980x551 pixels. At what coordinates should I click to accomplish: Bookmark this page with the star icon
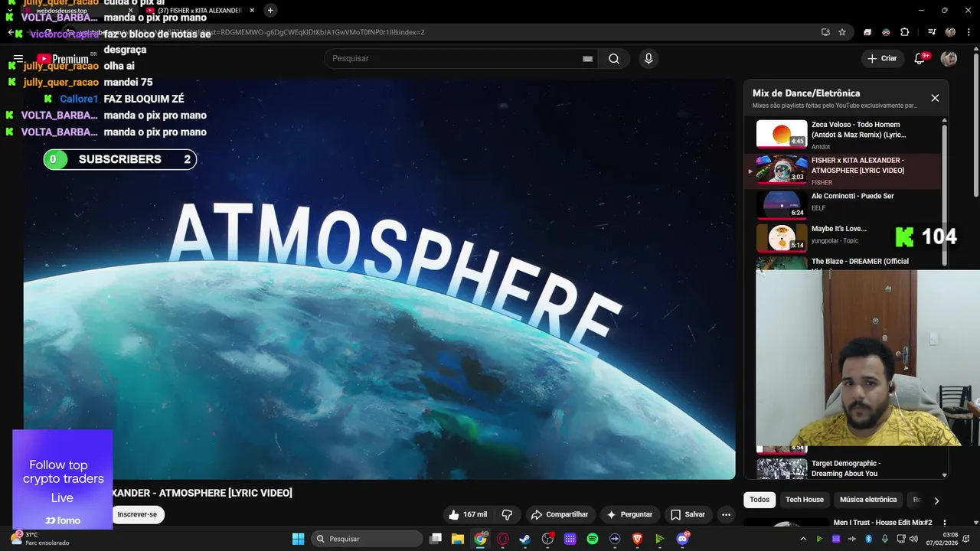click(842, 32)
